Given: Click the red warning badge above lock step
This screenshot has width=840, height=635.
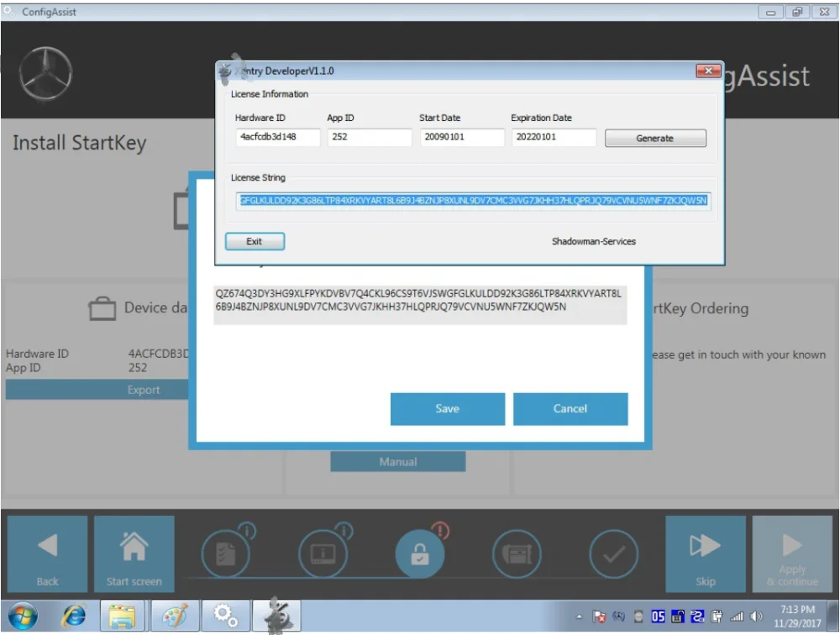Looking at the screenshot, I should coord(440,531).
